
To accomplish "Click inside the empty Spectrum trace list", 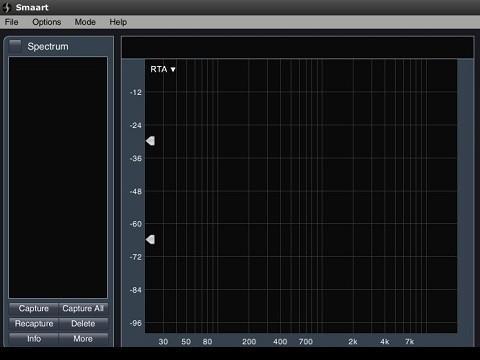I will click(x=58, y=177).
